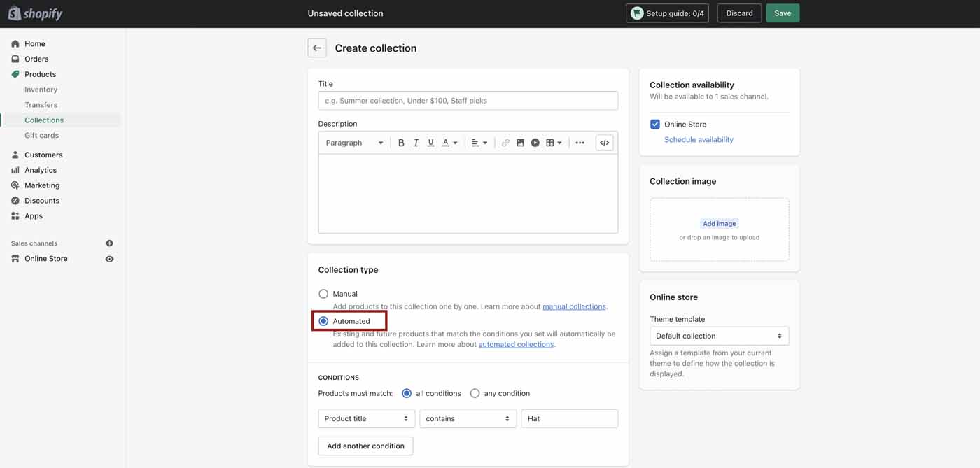Click the Marketing icon in the sidebar
Image resolution: width=980 pixels, height=468 pixels.
coord(15,185)
